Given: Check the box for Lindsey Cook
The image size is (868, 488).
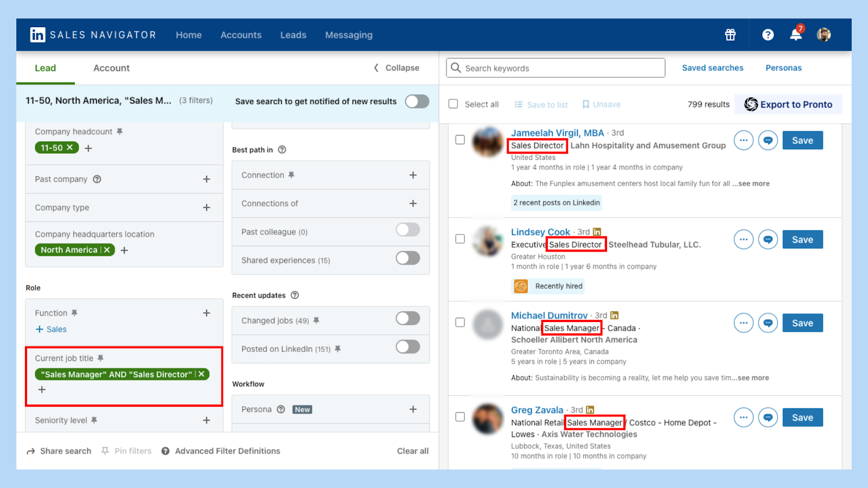Looking at the screenshot, I should (x=460, y=239).
